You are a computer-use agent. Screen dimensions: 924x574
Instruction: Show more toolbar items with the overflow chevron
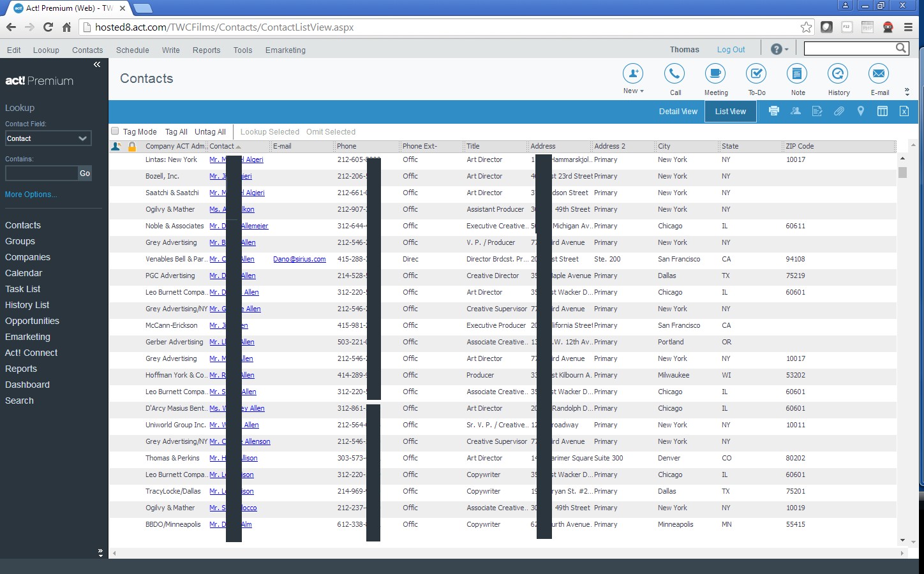[x=907, y=92]
